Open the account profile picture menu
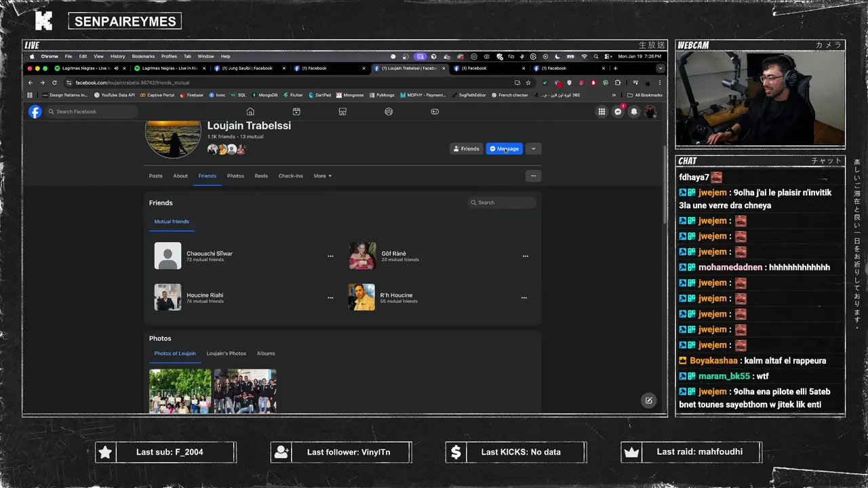Screen dimensions: 868x488 tap(650, 112)
